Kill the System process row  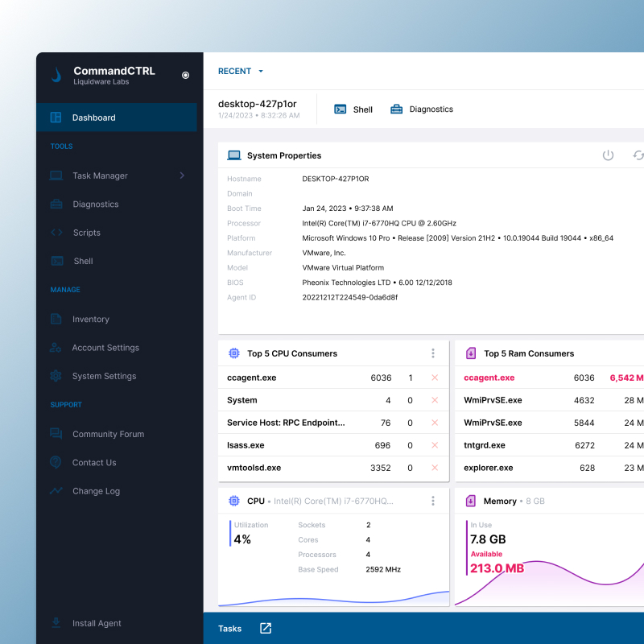click(435, 400)
